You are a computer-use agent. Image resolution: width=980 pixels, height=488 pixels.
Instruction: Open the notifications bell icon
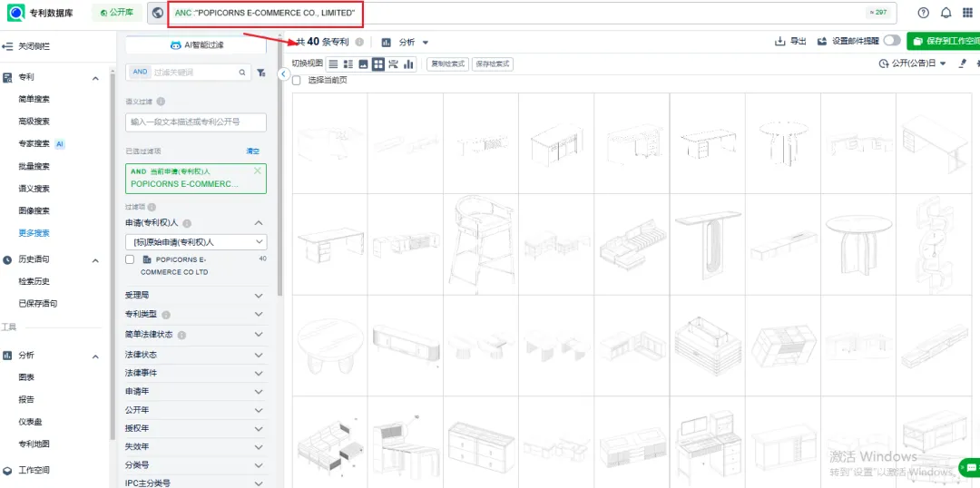[x=946, y=13]
